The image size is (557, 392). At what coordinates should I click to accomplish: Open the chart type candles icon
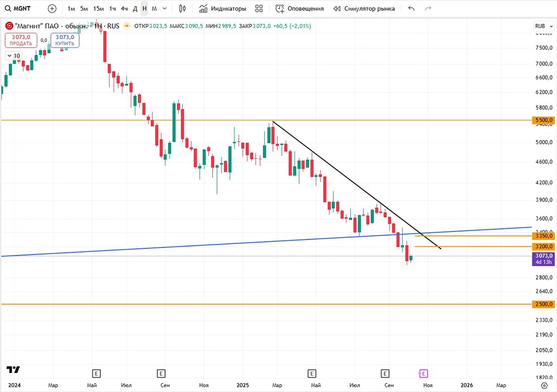pos(182,9)
